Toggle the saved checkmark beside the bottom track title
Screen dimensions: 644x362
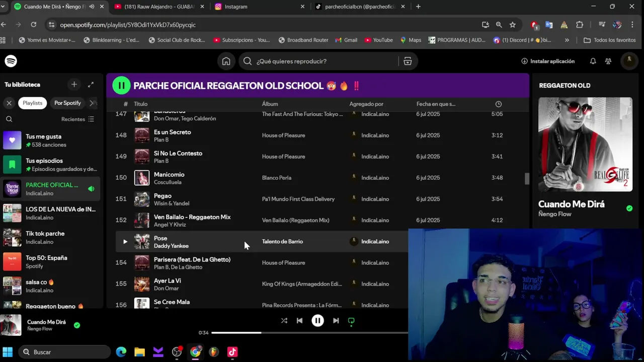pos(77,325)
